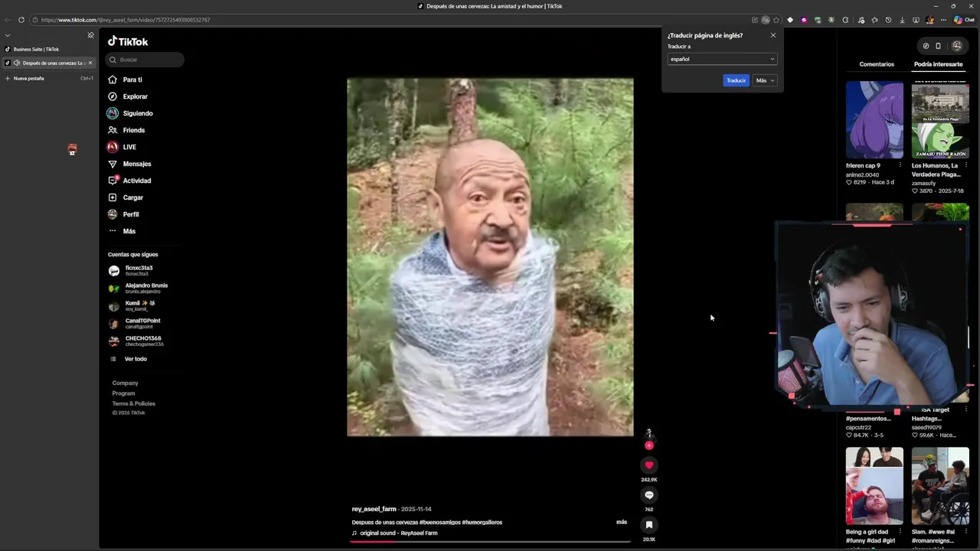Open the Alejandro Brunis followed account

coord(138,289)
